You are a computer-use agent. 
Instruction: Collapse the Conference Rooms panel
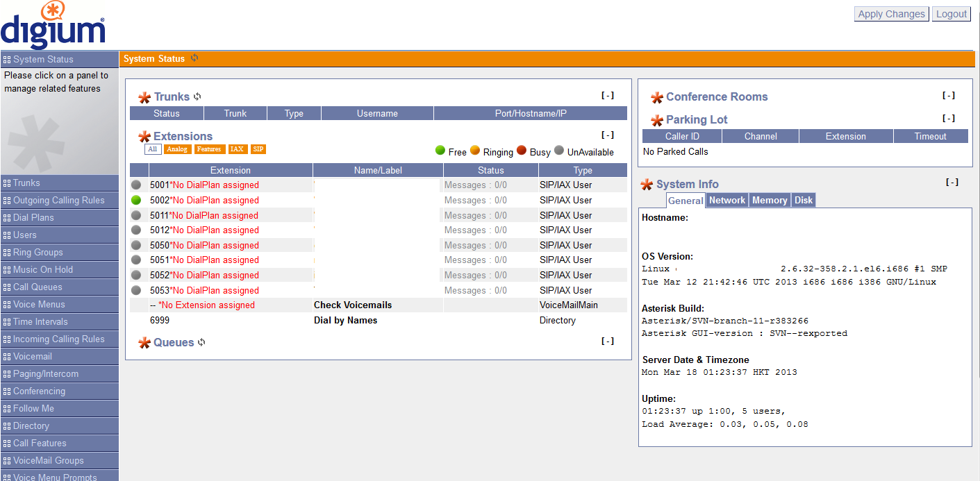[949, 96]
